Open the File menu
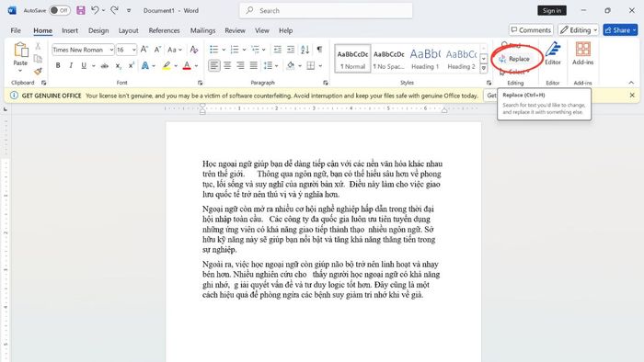This screenshot has height=362, width=644. (x=16, y=30)
